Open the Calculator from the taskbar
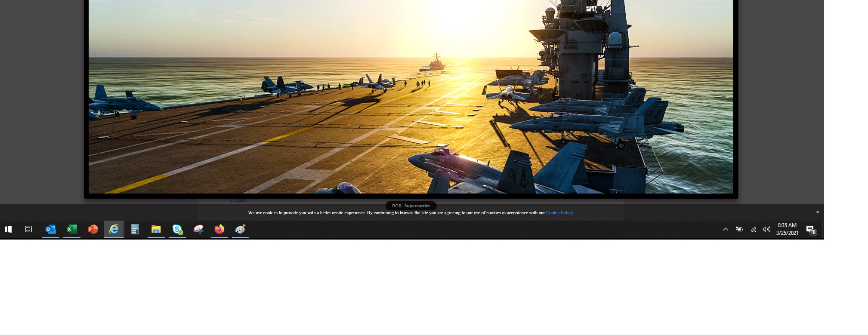This screenshot has width=868, height=335. [x=135, y=230]
